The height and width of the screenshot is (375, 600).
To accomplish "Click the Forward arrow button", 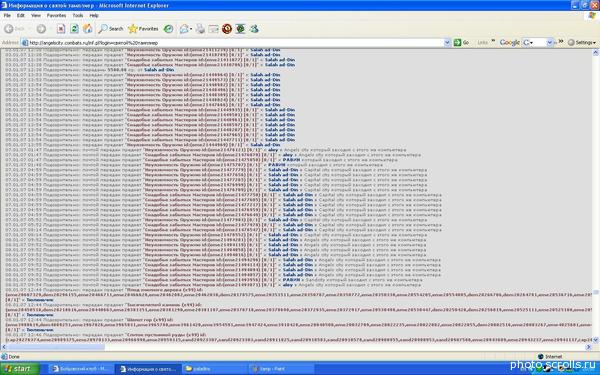I will 41,29.
